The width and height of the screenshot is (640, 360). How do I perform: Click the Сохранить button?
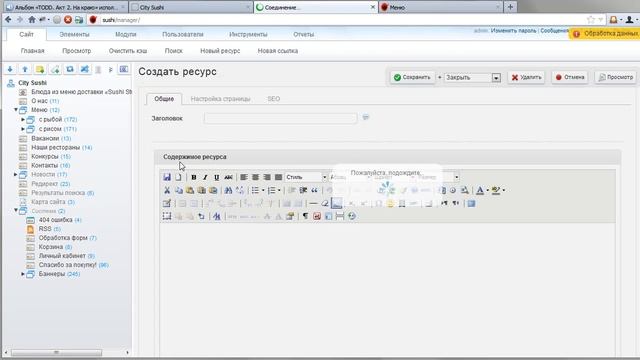click(x=412, y=77)
